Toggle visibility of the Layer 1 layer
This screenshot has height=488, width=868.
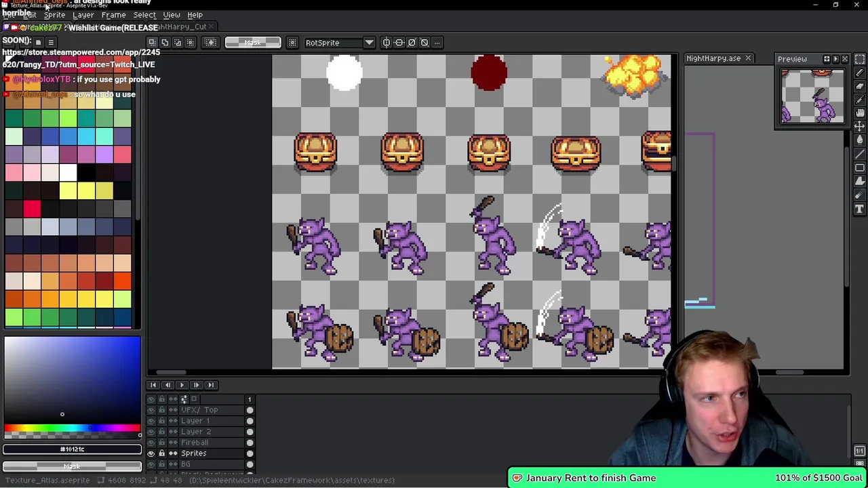point(151,421)
